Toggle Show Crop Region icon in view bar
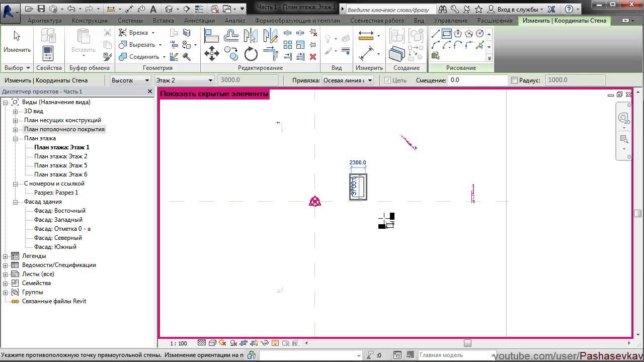 254,343
